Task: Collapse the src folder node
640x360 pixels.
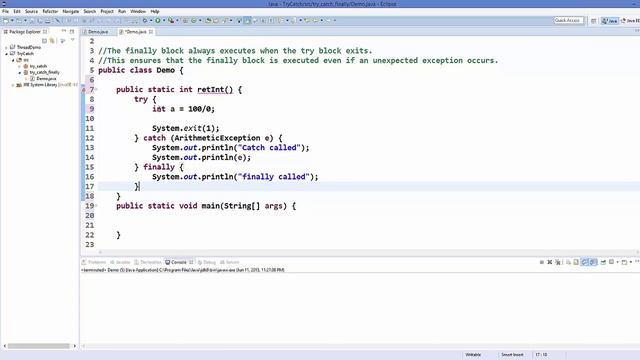Action: [x=13, y=60]
